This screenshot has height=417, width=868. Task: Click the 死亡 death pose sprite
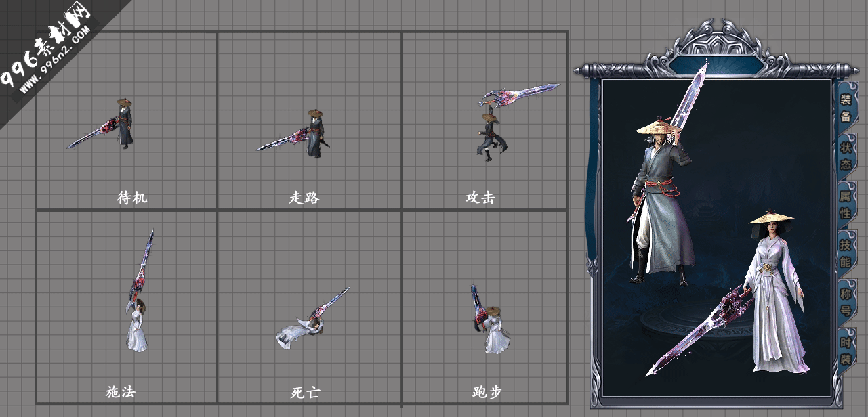pyautogui.click(x=312, y=320)
